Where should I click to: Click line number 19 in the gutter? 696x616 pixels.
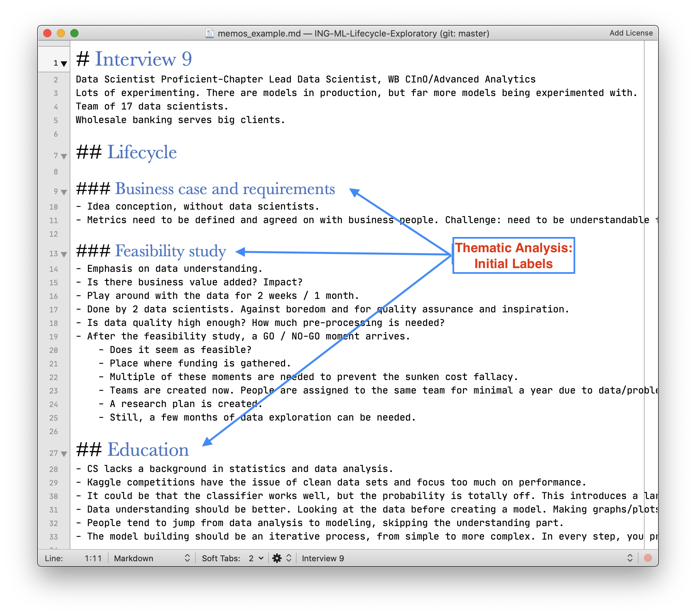coord(53,337)
